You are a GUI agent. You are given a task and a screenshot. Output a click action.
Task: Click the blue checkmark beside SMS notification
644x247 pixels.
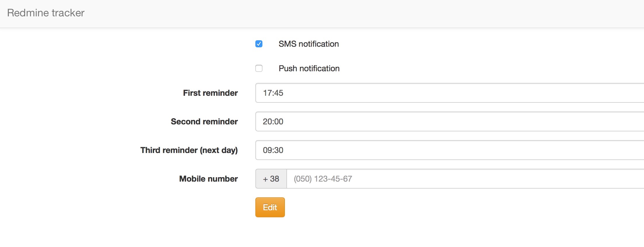(x=259, y=44)
